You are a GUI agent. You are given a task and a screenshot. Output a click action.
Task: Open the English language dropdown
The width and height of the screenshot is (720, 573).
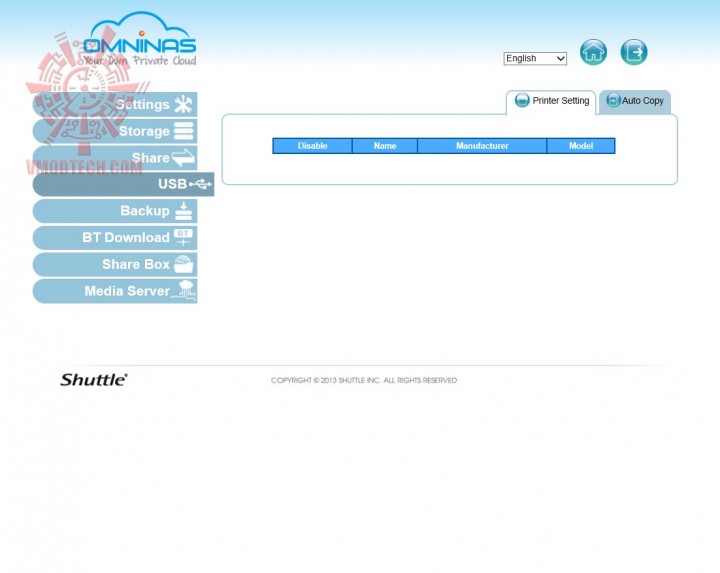pyautogui.click(x=535, y=58)
